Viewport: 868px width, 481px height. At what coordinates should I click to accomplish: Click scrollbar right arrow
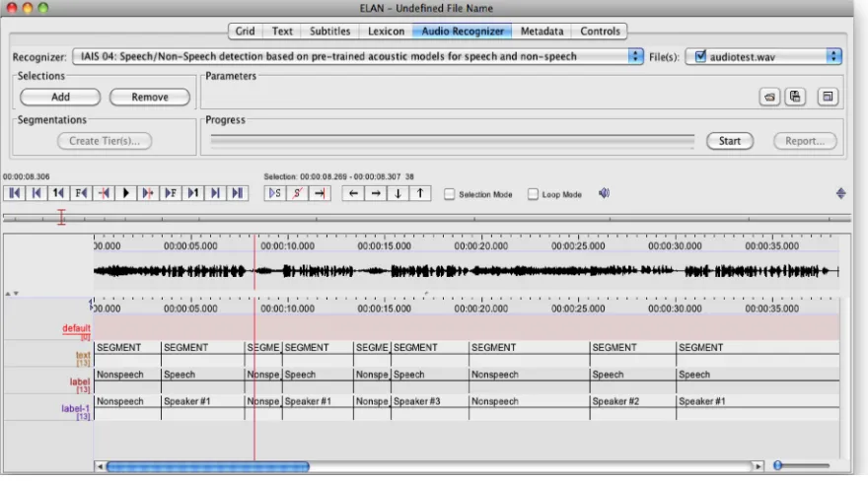[758, 466]
